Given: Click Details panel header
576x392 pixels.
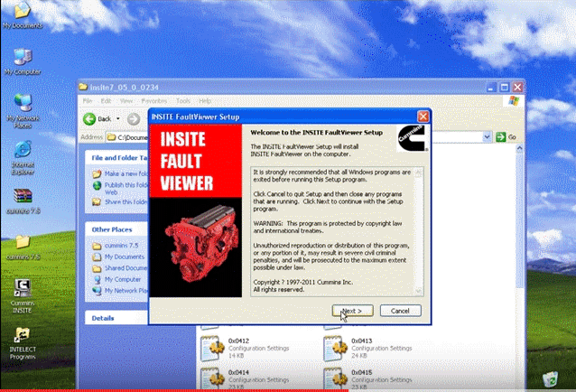Looking at the screenshot, I should coord(116,318).
